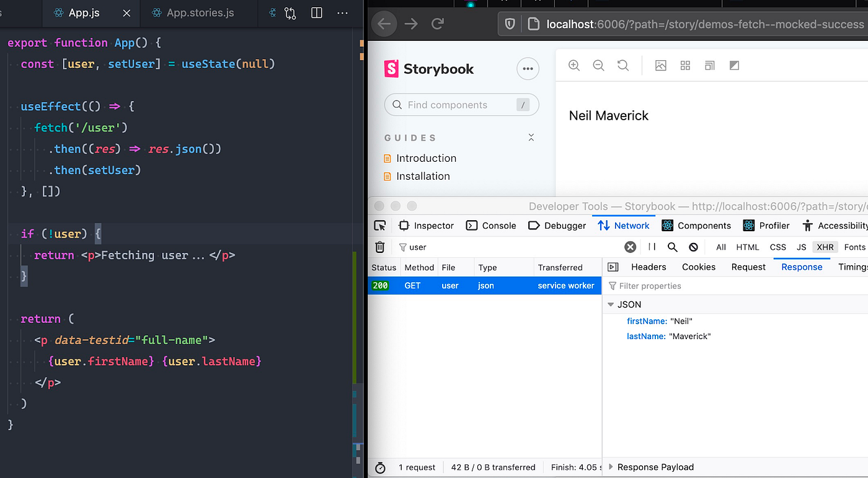Click the Filter properties input
The height and width of the screenshot is (478, 868).
point(735,286)
